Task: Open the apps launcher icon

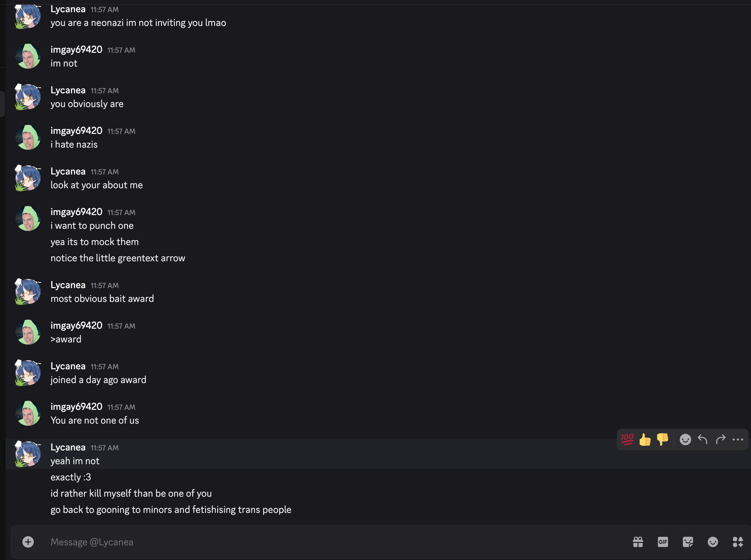Action: point(738,542)
